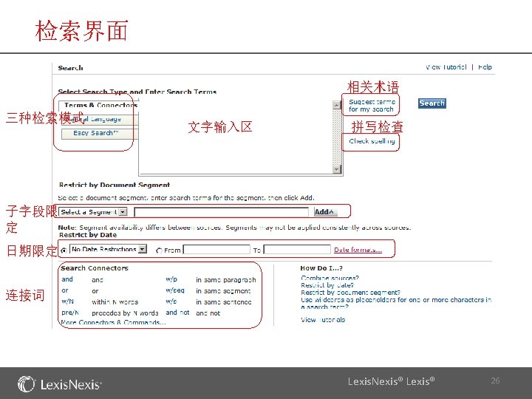Image resolution: width=532 pixels, height=399 pixels.
Task: Click the w/seg connector link
Action: (175, 290)
